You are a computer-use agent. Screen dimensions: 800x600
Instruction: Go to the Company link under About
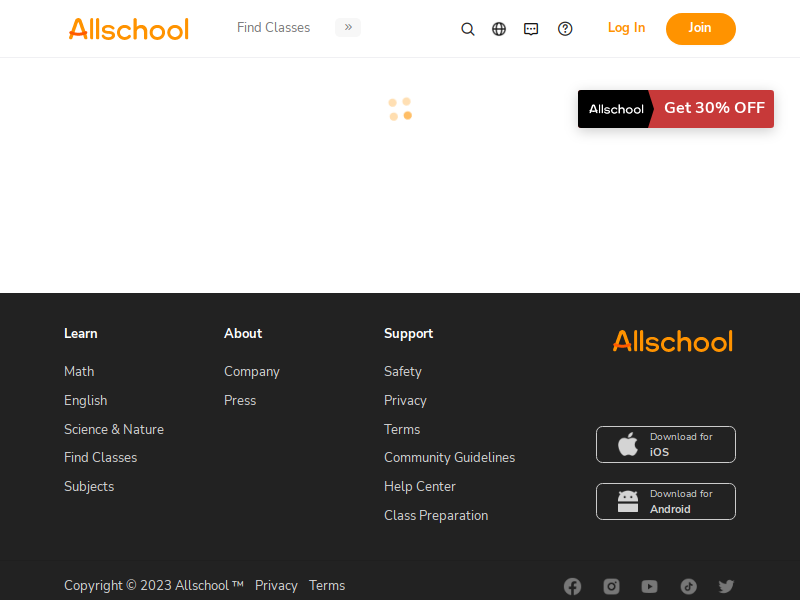pos(252,372)
